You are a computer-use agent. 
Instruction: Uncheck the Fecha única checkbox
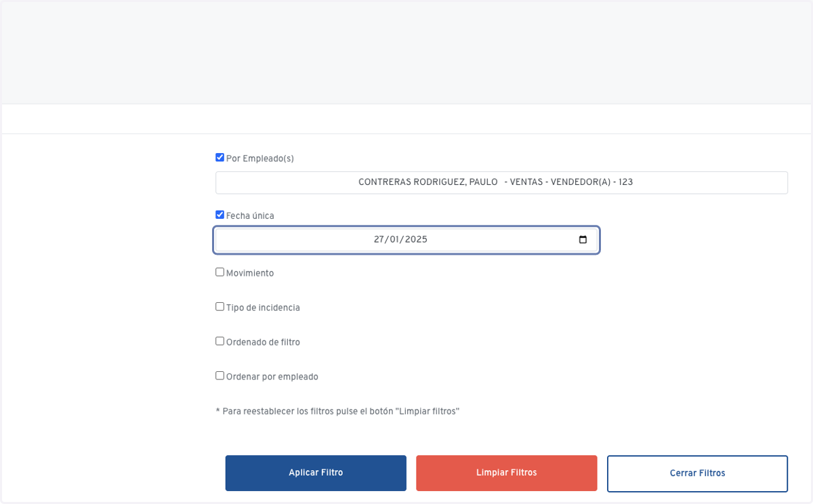(x=220, y=214)
